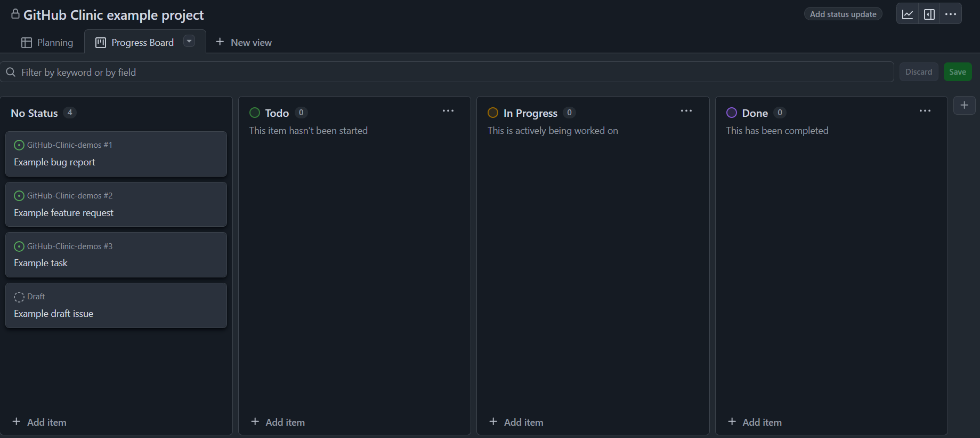Click the 'This is actively being worked on' description
The image size is (980, 438).
(x=553, y=131)
